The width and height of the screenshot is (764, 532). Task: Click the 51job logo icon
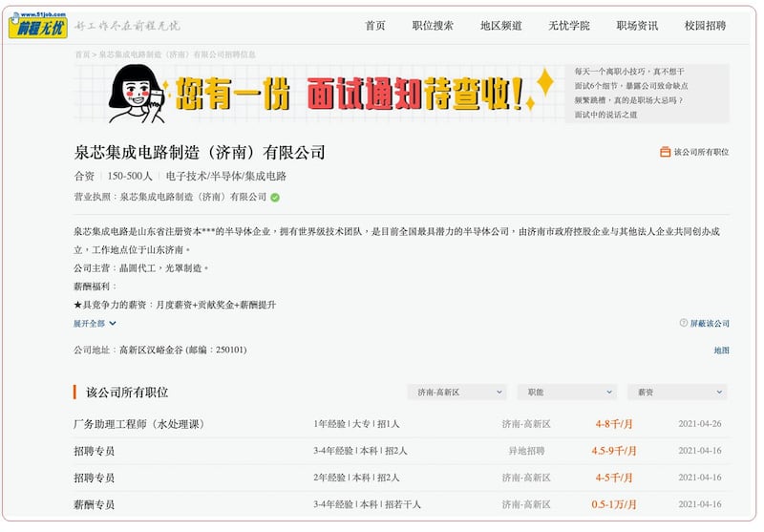coord(38,25)
